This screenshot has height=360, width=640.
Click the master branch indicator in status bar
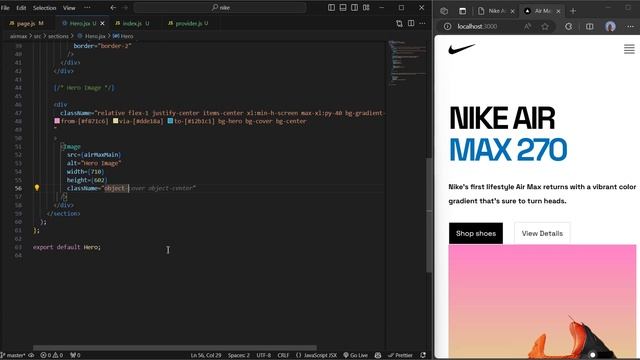pyautogui.click(x=14, y=355)
